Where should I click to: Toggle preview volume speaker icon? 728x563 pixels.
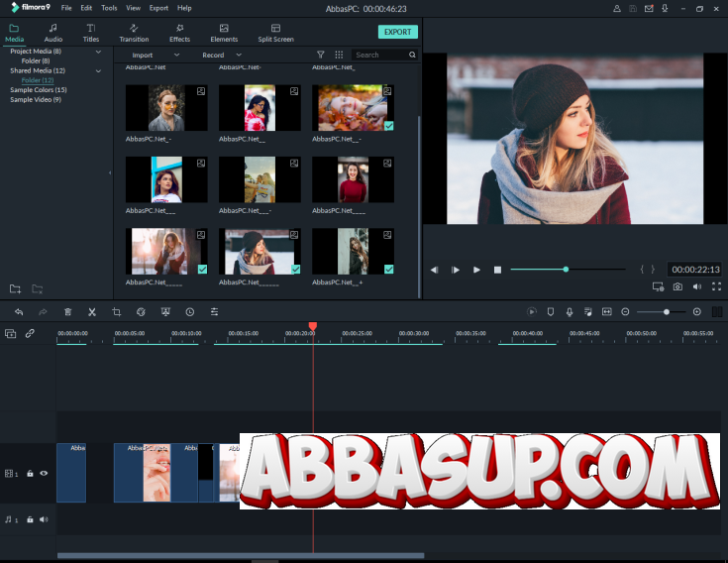click(x=697, y=286)
